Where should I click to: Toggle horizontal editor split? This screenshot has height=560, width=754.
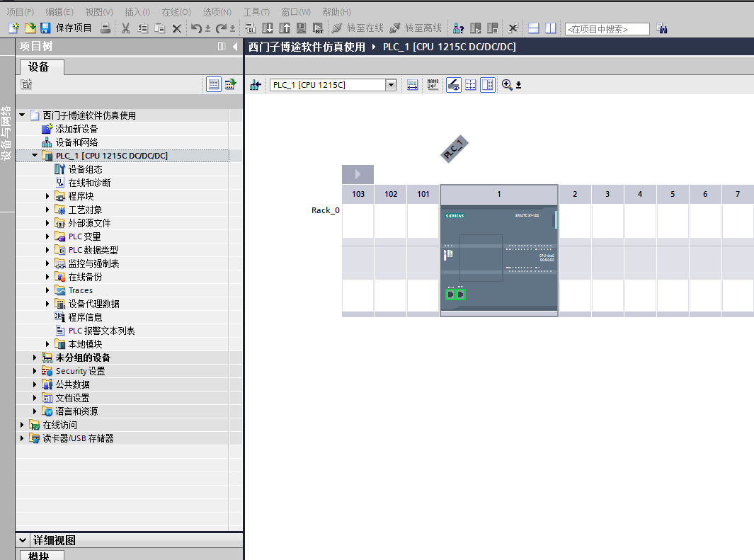pos(533,28)
